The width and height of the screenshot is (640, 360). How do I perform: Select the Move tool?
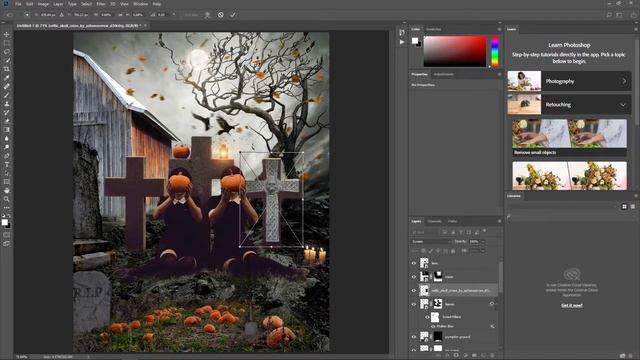(x=7, y=35)
